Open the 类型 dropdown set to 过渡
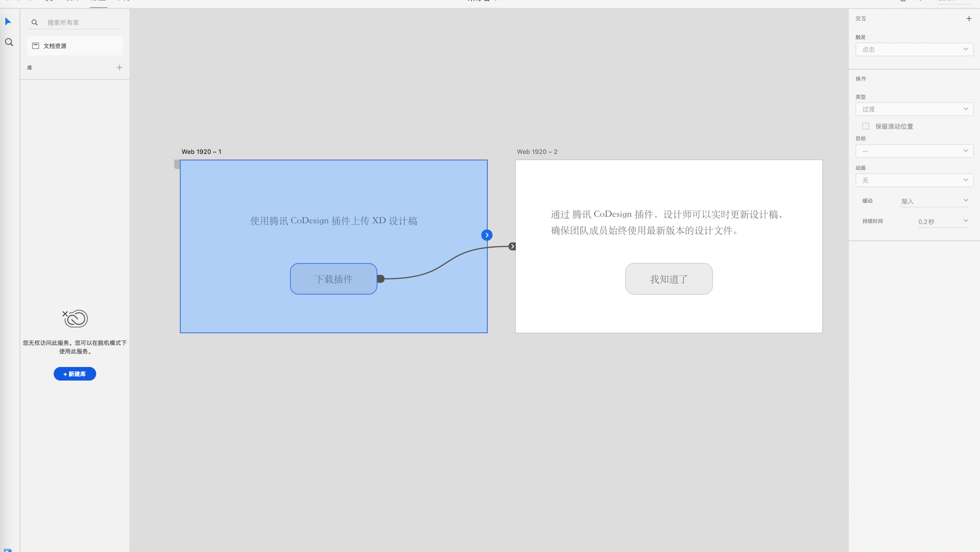Screen dimensions: 980x552 point(914,109)
